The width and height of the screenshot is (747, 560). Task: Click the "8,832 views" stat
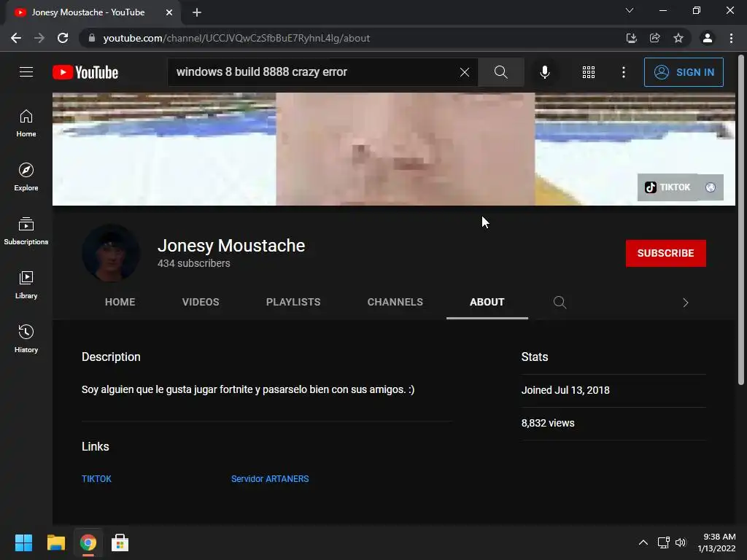[548, 423]
